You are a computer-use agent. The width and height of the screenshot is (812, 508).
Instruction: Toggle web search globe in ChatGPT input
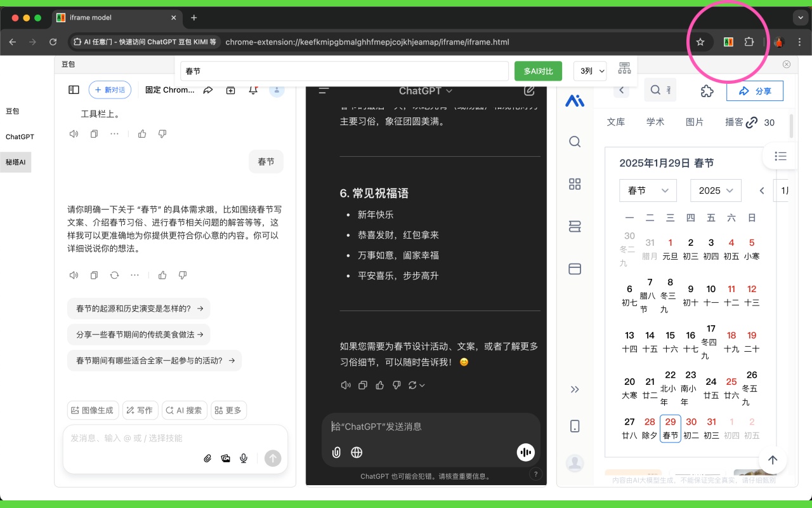357,452
